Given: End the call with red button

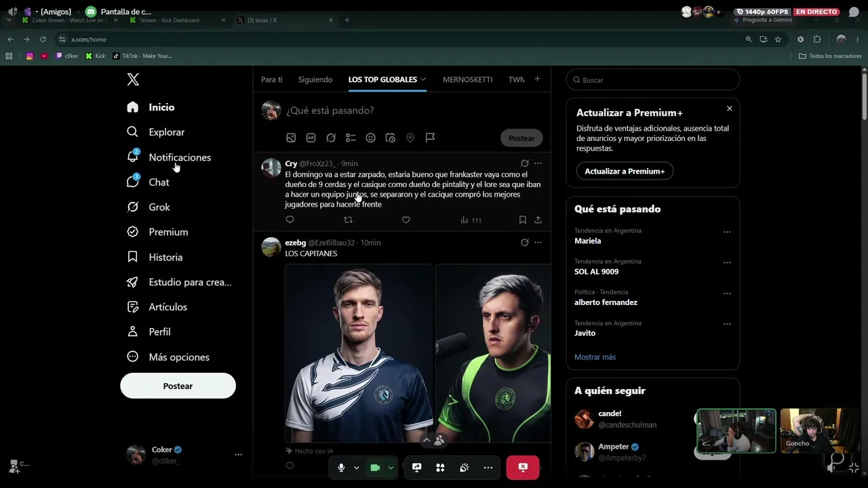Looking at the screenshot, I should (x=523, y=468).
